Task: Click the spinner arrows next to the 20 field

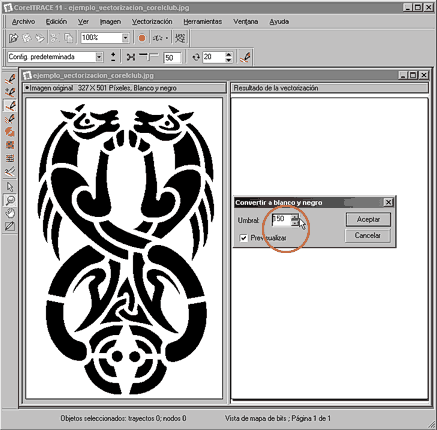Action: 229,57
